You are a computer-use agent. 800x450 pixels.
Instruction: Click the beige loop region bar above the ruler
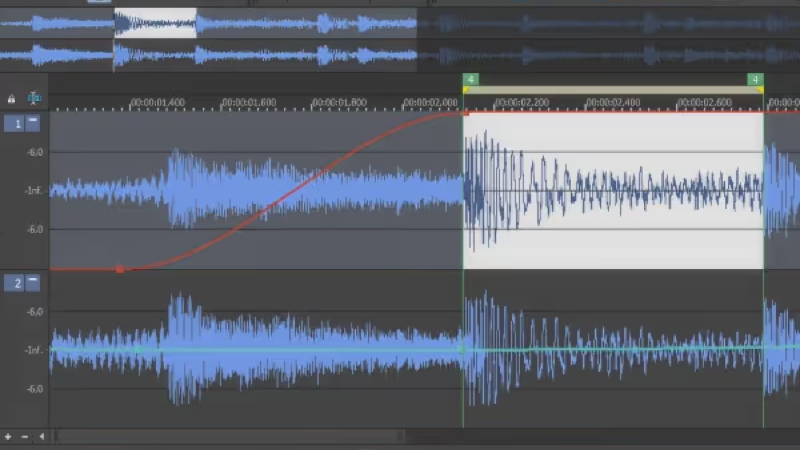click(x=613, y=90)
